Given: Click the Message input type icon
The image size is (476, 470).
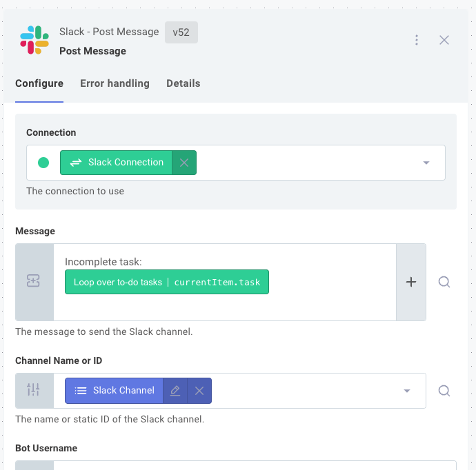Looking at the screenshot, I should 33,281.
